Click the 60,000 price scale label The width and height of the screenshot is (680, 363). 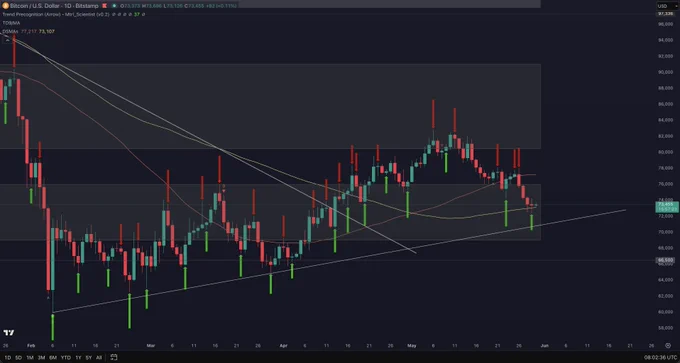point(665,312)
